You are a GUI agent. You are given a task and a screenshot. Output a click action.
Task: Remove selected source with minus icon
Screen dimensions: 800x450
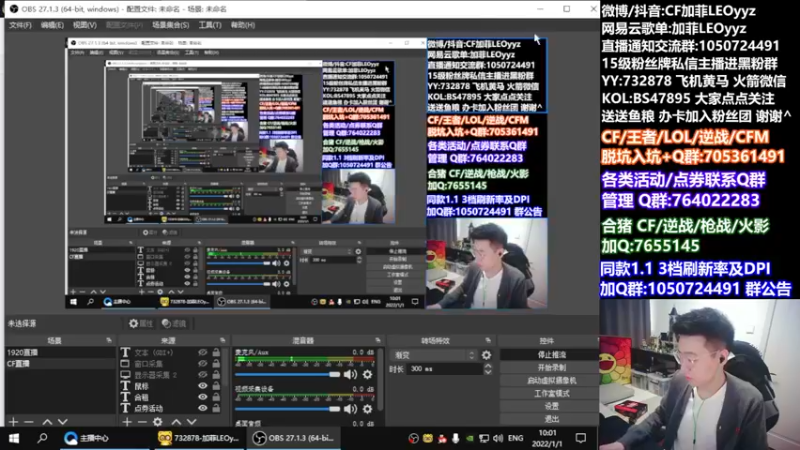[x=142, y=421]
